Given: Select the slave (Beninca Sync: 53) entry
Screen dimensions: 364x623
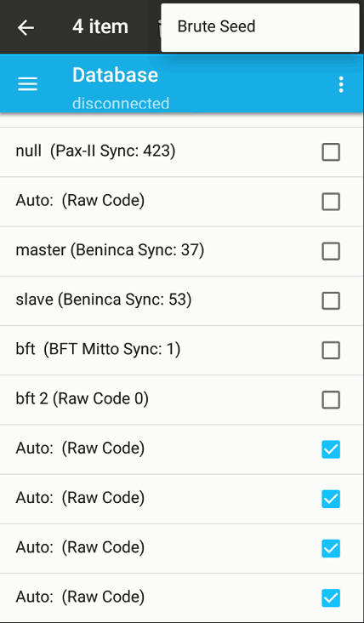Looking at the screenshot, I should [x=182, y=300].
